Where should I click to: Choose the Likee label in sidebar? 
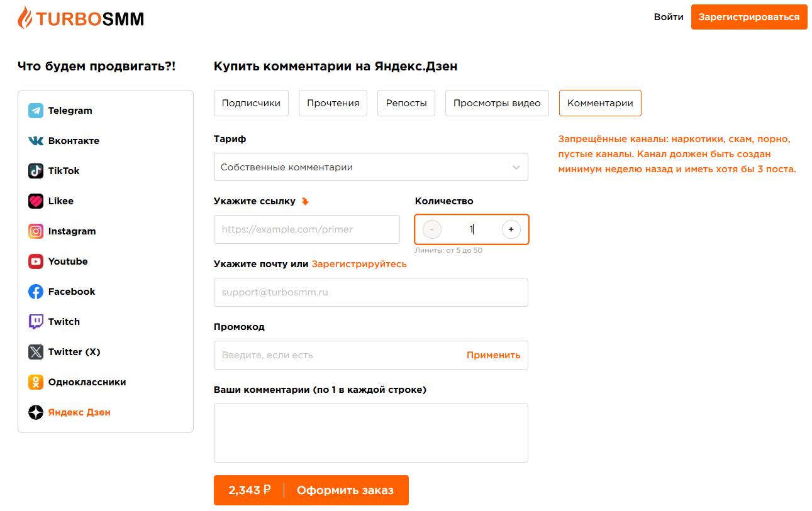tap(61, 201)
